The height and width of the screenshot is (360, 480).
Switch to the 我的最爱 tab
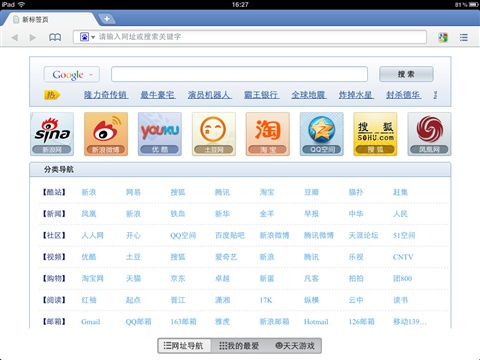pos(239,346)
